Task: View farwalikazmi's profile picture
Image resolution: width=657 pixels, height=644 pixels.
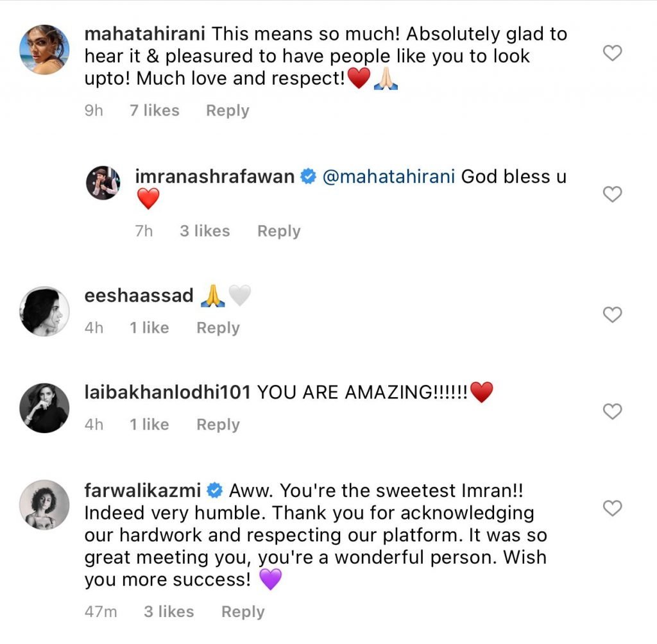Action: point(44,505)
